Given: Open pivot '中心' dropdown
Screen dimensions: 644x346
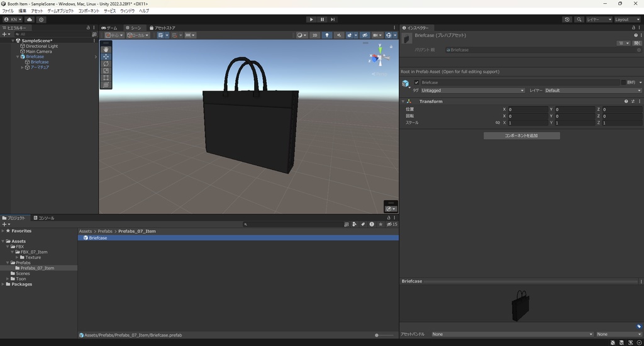Looking at the screenshot, I should tap(114, 35).
